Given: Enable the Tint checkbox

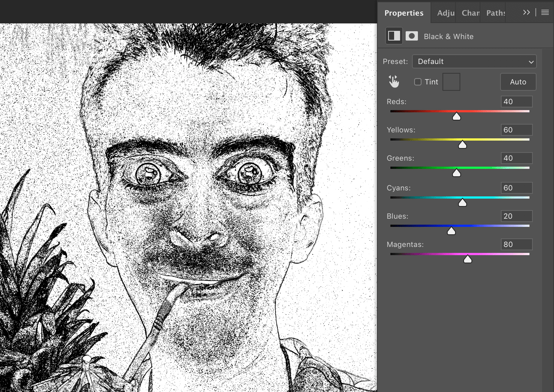Looking at the screenshot, I should 418,82.
